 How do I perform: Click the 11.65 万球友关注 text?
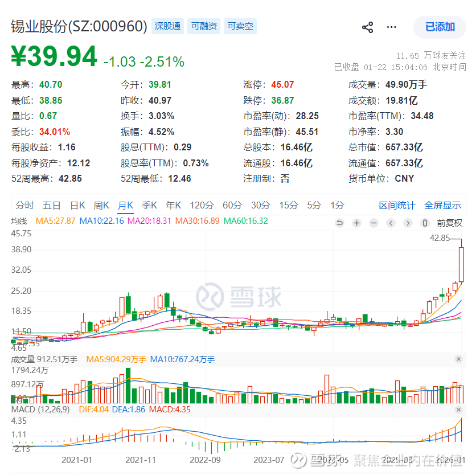coord(431,56)
